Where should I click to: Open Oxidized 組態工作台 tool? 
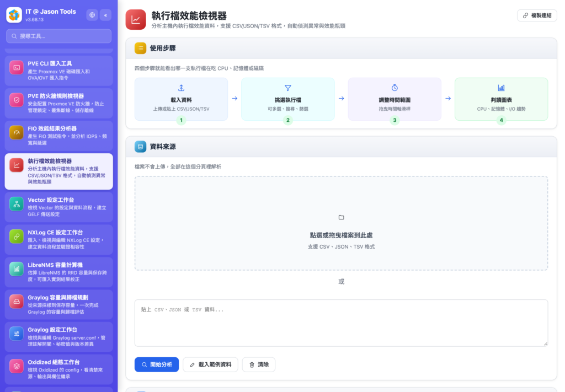pos(58,369)
